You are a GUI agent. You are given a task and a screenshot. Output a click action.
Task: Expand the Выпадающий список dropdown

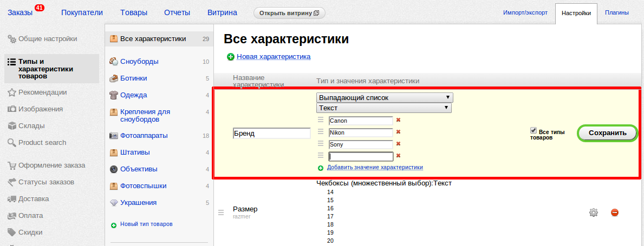(385, 97)
